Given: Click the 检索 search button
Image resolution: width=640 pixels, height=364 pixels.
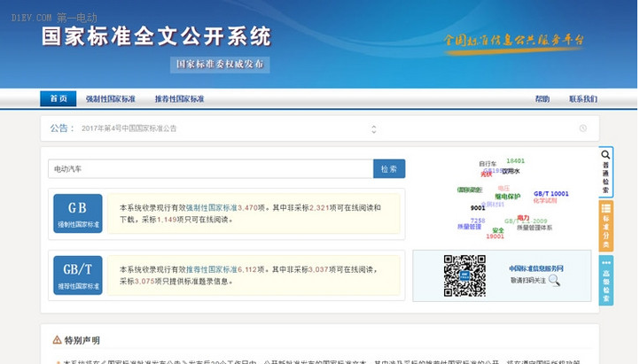Looking at the screenshot, I should (389, 169).
